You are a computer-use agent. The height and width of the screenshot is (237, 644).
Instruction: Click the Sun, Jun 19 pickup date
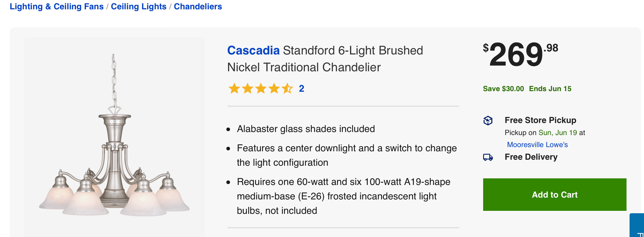[558, 133]
